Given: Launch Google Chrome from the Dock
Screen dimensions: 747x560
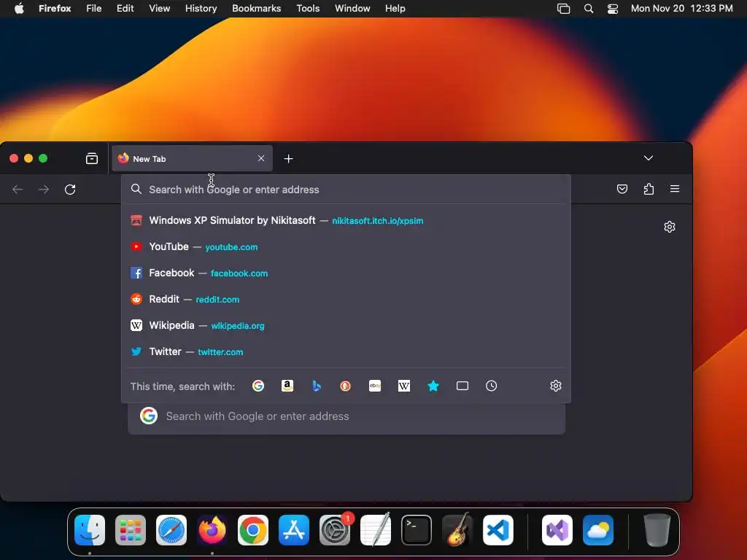Looking at the screenshot, I should pos(253,530).
